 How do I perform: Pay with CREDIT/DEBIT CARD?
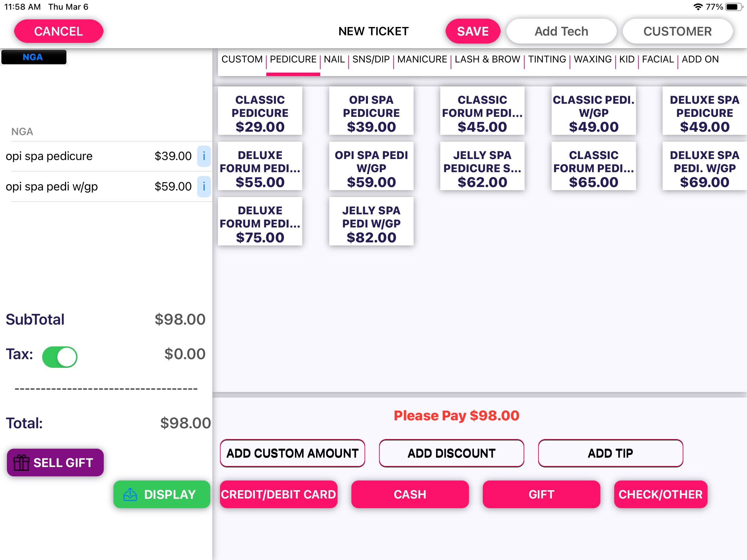coord(278,494)
